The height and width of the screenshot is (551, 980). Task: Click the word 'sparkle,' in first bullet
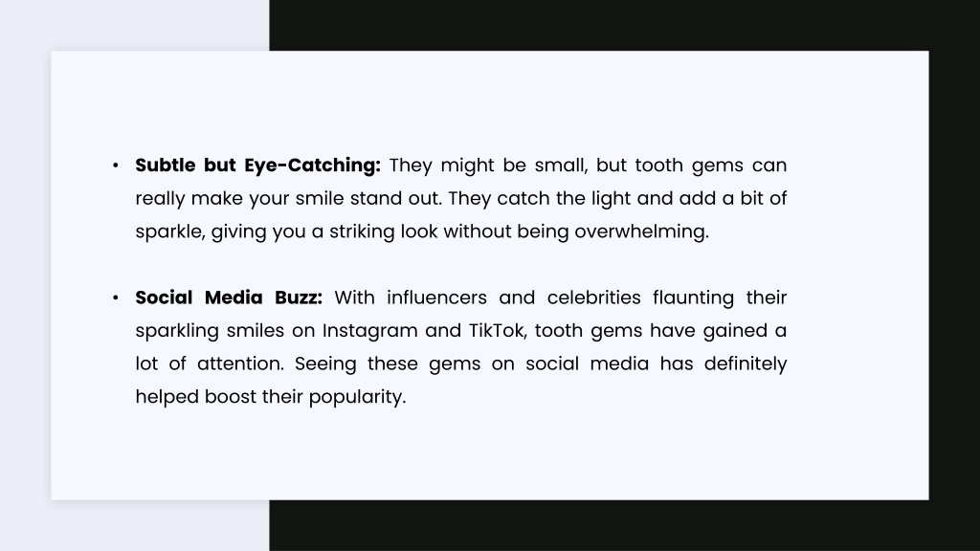[170, 232]
